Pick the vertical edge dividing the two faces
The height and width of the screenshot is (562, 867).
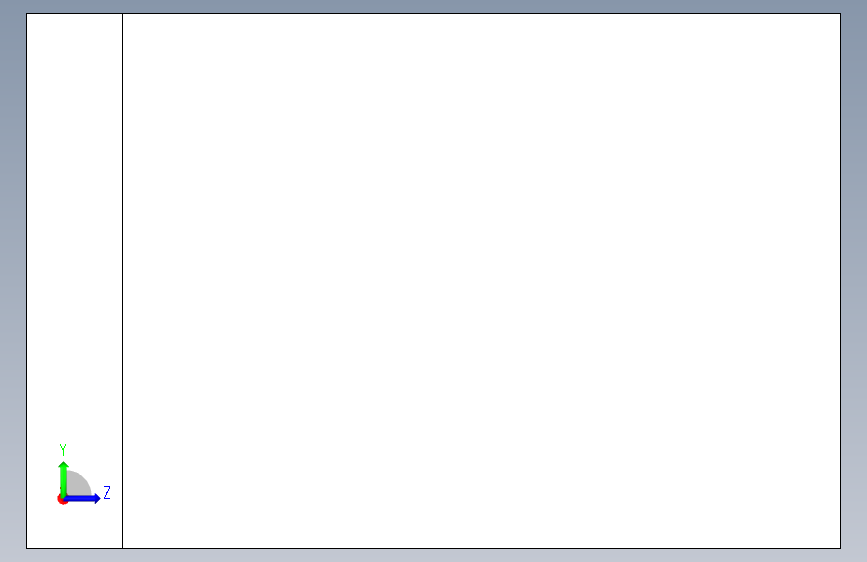pyautogui.click(x=122, y=281)
